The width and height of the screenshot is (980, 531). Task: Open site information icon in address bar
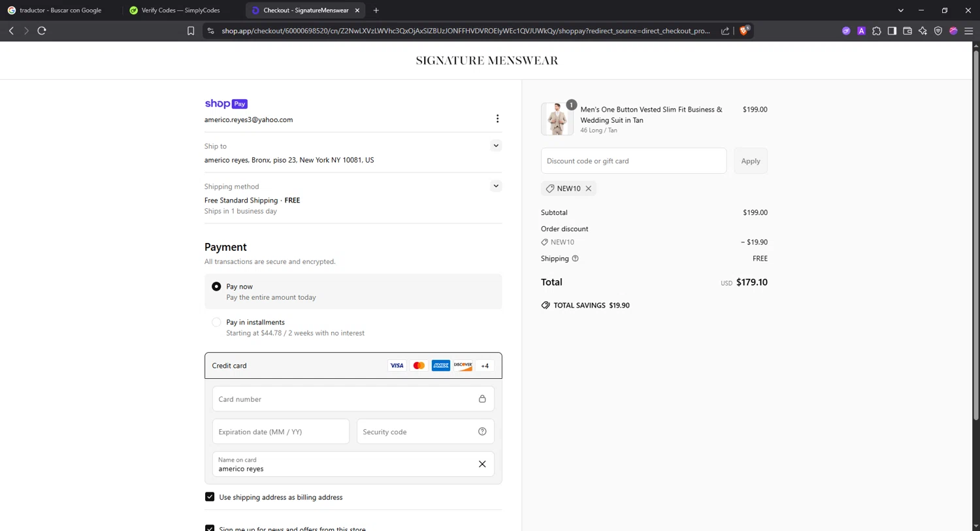[210, 31]
